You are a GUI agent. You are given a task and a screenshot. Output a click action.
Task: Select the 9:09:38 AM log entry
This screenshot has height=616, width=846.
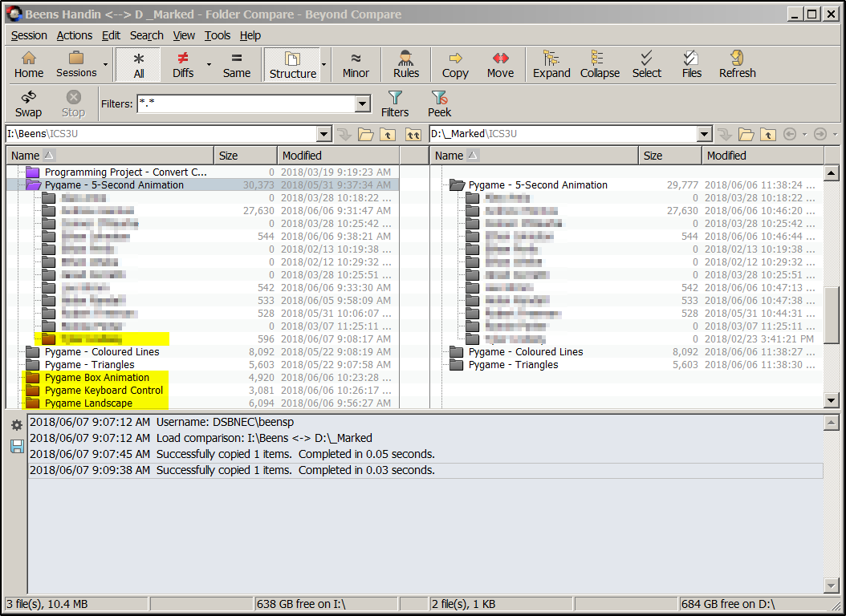pos(425,471)
